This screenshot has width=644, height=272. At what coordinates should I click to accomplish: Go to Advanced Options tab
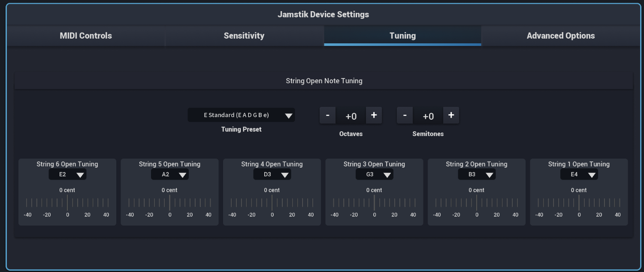561,36
